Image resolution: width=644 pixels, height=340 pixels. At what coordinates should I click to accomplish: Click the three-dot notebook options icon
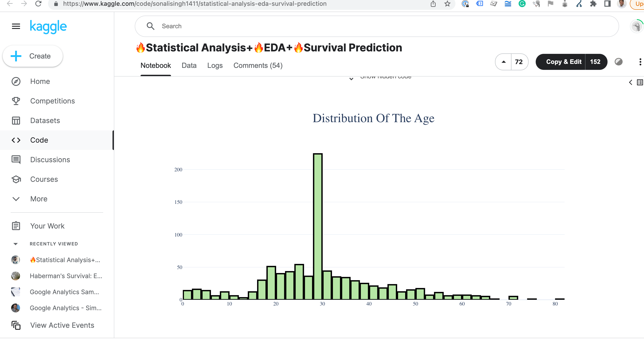(x=640, y=62)
